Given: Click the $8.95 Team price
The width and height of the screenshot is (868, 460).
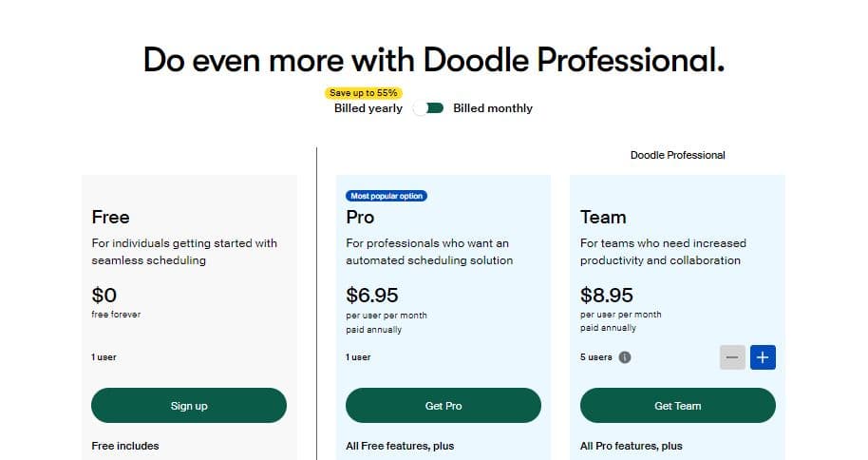Looking at the screenshot, I should coord(606,296).
